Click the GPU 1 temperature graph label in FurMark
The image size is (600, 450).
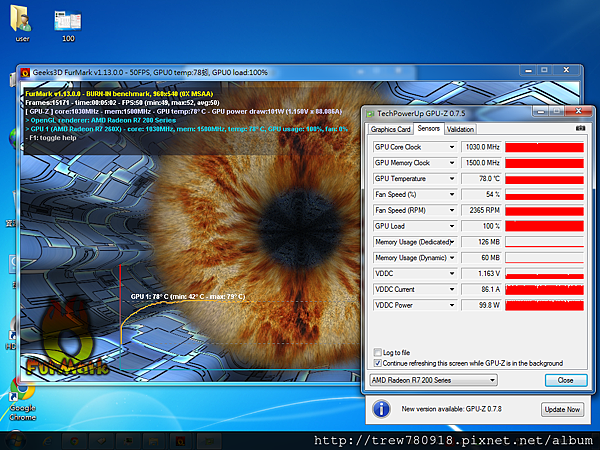(x=188, y=297)
